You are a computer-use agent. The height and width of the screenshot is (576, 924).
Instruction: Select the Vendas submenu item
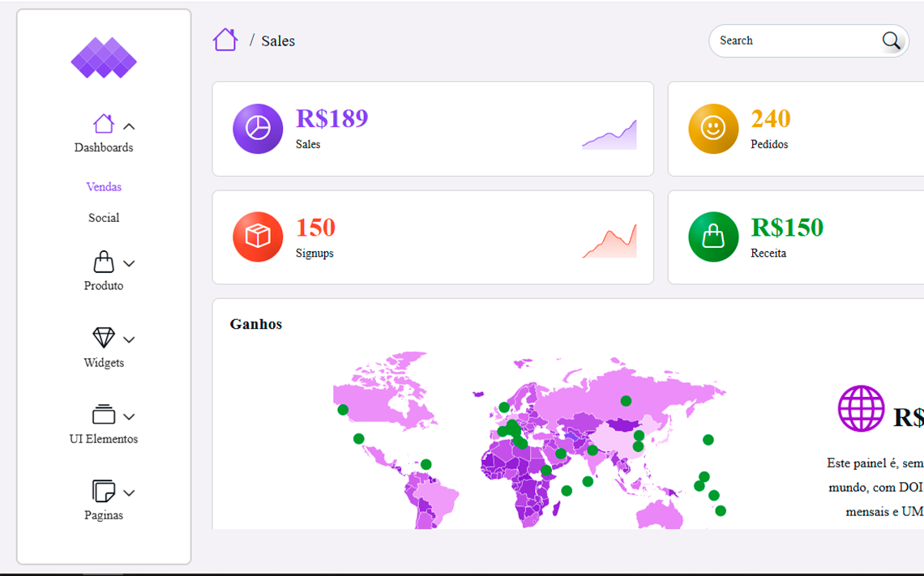coord(104,186)
